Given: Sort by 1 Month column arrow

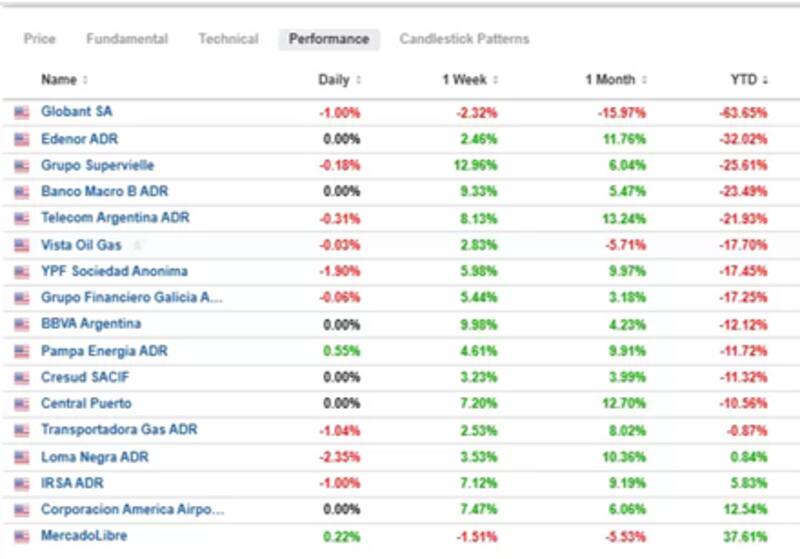Looking at the screenshot, I should pos(644,80).
